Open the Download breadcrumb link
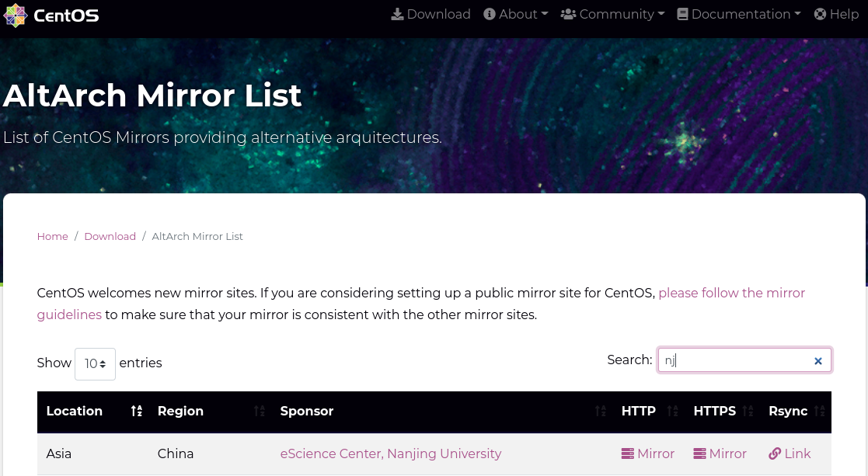This screenshot has width=868, height=476. 110,237
